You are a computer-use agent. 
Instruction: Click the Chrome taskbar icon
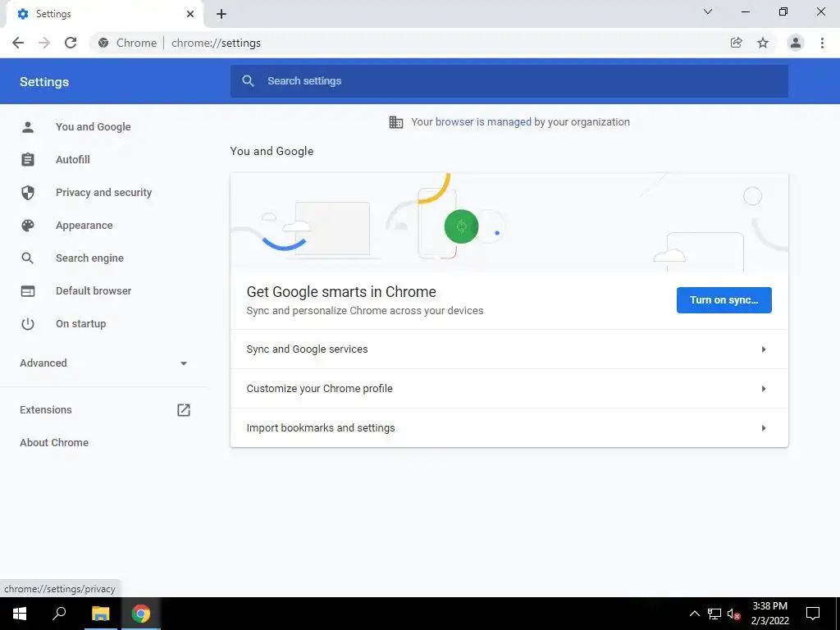[x=141, y=614]
